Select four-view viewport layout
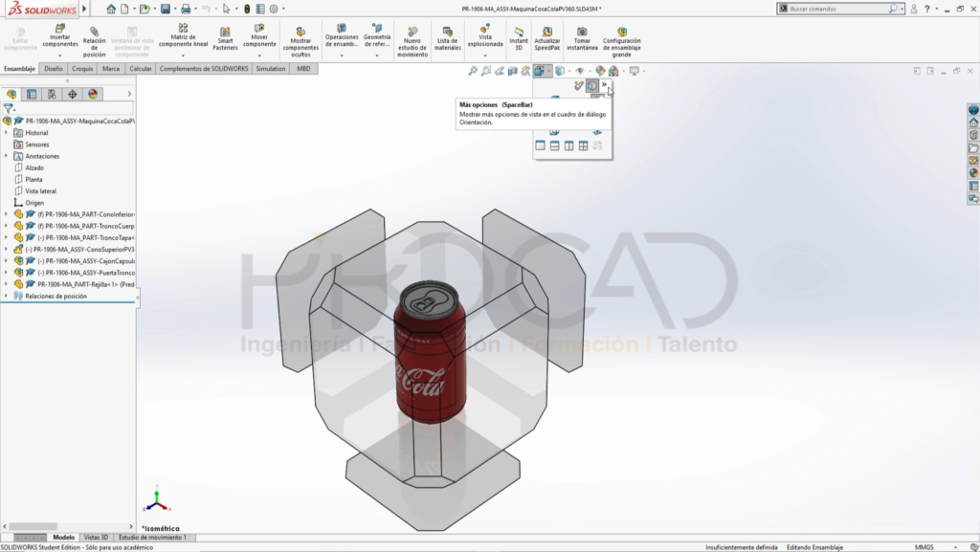The width and height of the screenshot is (980, 552). [583, 145]
